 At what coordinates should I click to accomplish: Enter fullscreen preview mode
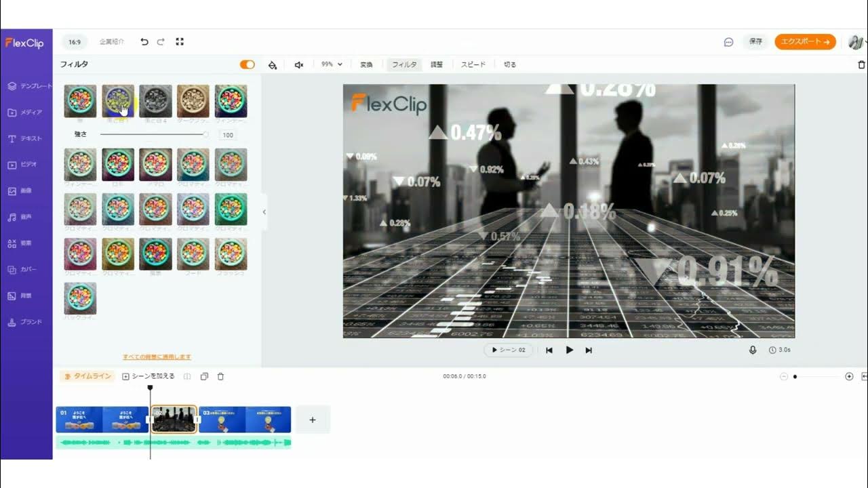click(x=180, y=42)
